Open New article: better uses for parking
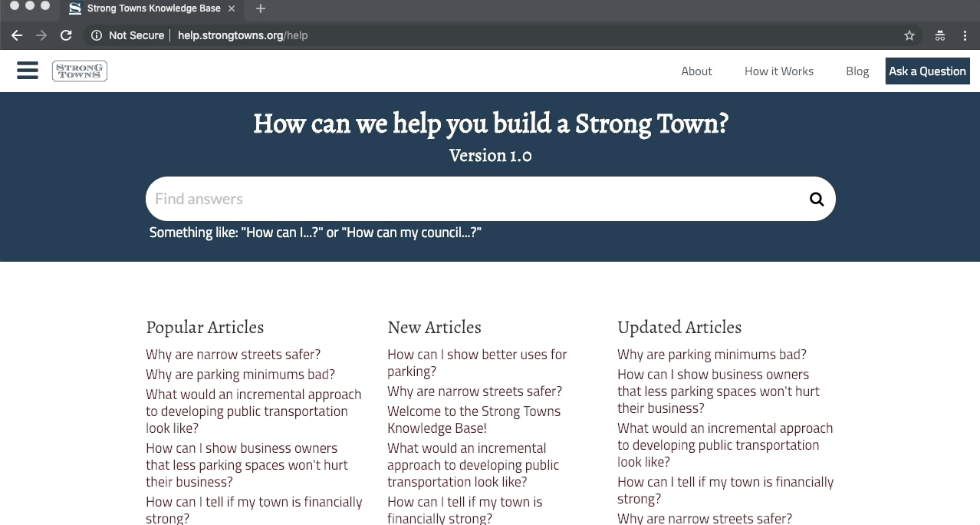980x525 pixels. [477, 362]
